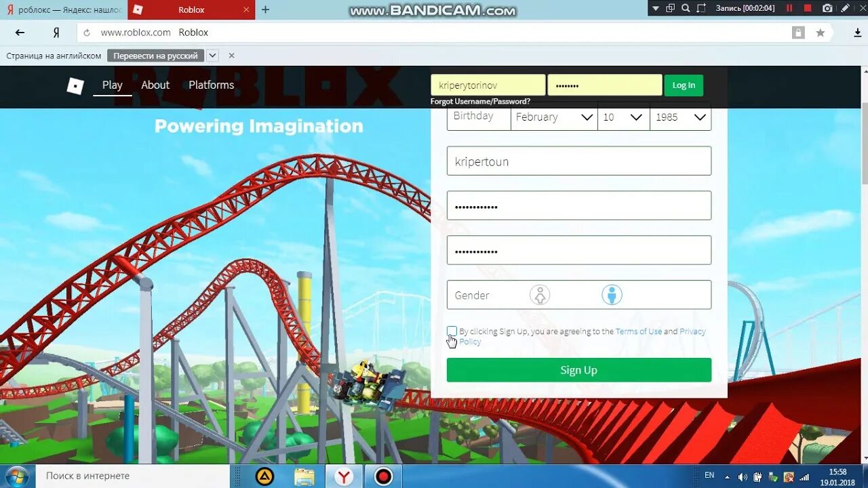
Task: Click the green Sign Up button
Action: [578, 370]
